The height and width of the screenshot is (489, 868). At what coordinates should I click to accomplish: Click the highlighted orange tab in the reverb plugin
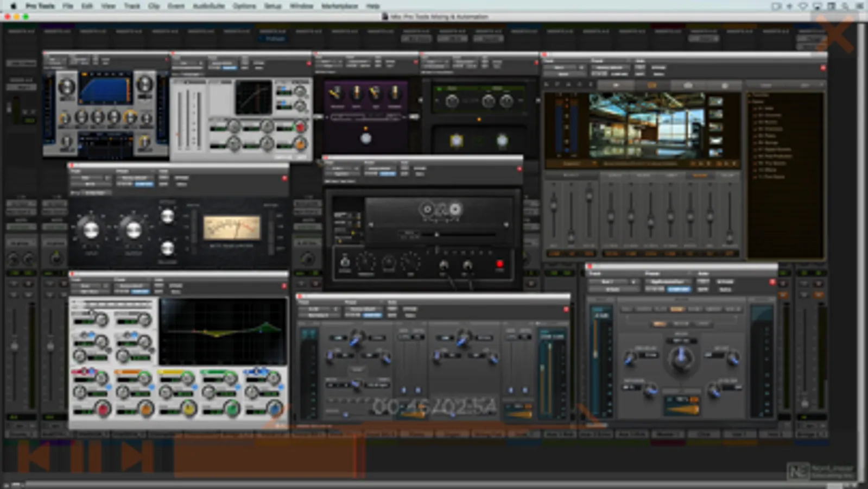point(652,85)
